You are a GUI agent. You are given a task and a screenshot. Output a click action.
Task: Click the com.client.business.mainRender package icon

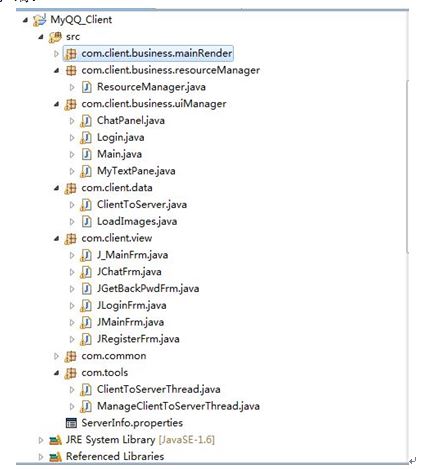pos(70,54)
